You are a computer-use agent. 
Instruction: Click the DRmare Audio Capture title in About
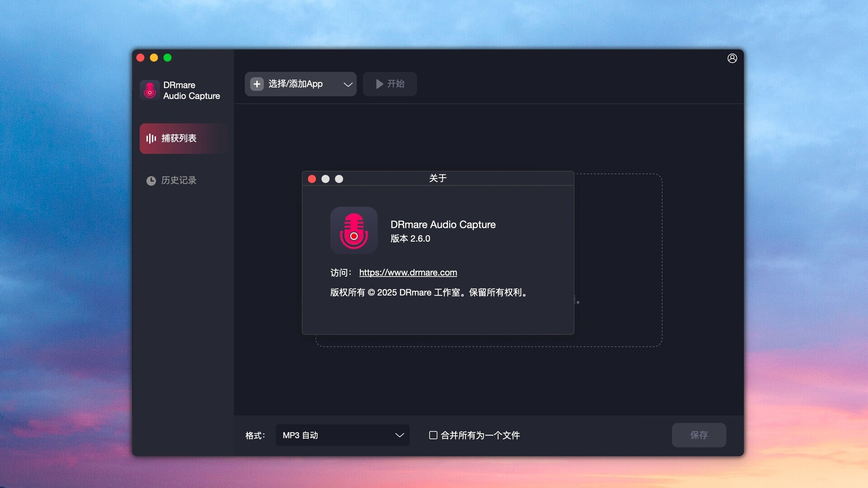coord(443,225)
